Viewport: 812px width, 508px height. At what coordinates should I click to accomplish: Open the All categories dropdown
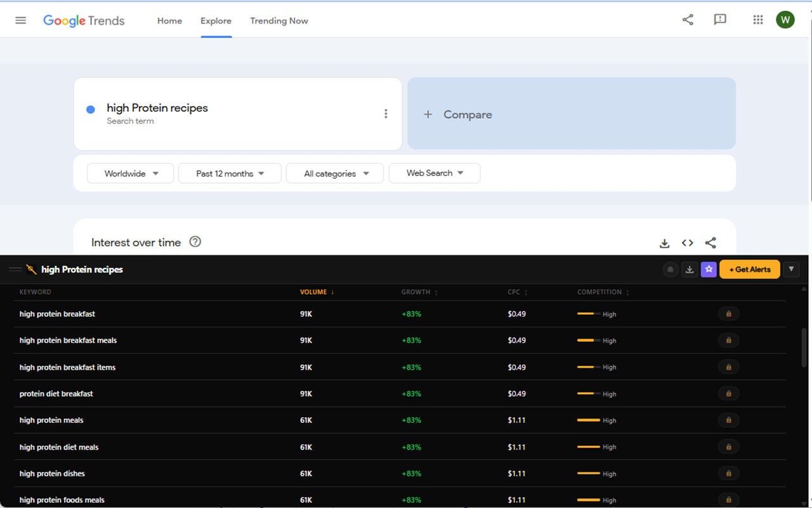coord(335,173)
